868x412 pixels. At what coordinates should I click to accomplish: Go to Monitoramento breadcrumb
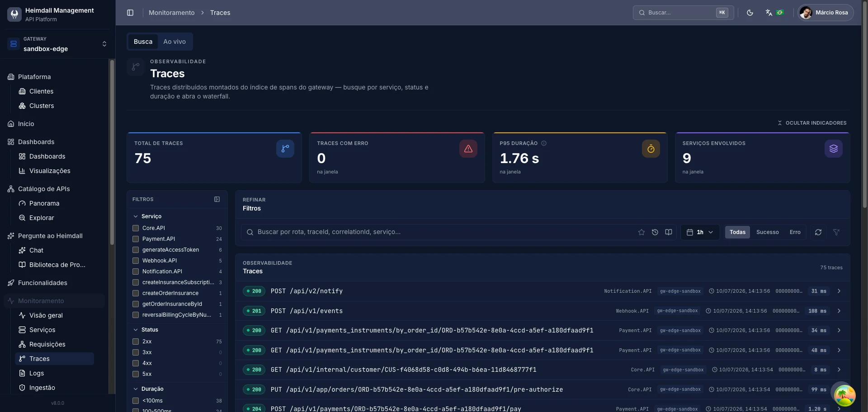[x=171, y=13]
